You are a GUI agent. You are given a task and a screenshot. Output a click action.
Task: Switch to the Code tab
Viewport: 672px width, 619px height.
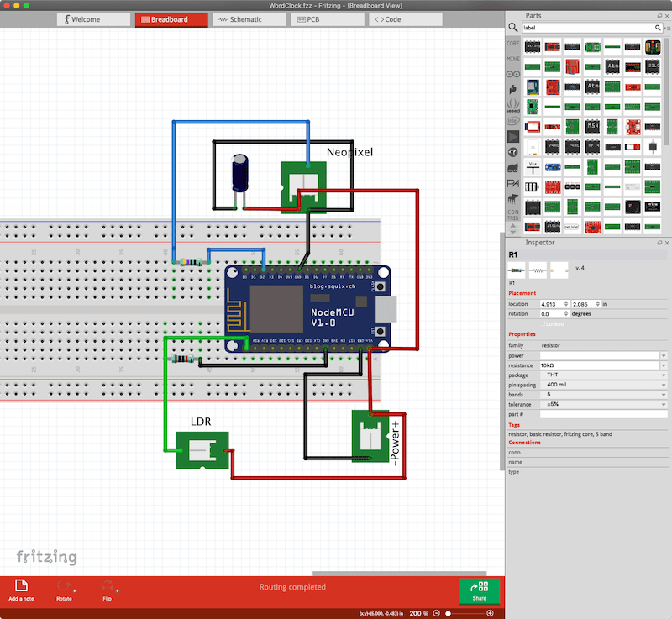pyautogui.click(x=406, y=19)
